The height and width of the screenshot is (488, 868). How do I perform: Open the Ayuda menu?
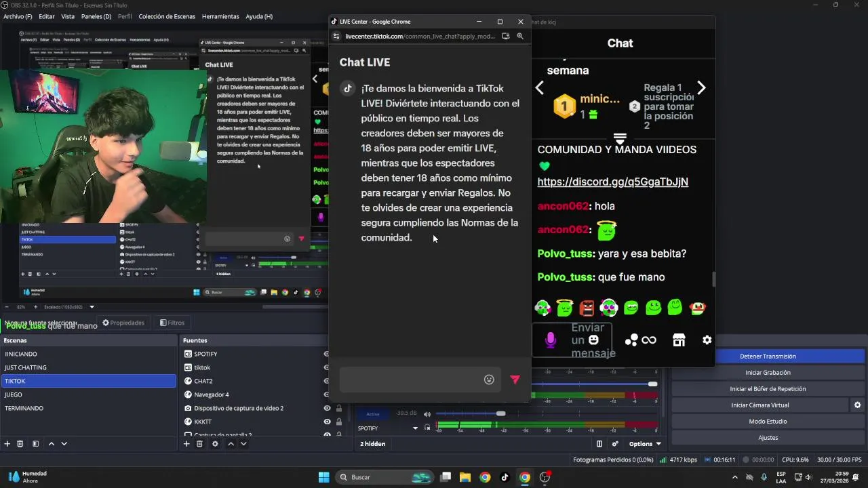259,16
